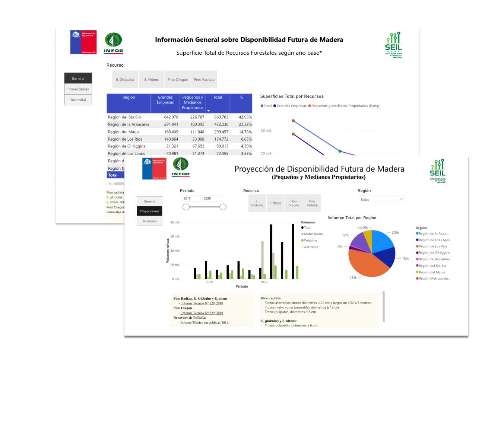Select Región de Los Lagos in pie legend
Screen dimensions: 504x424
click(433, 240)
